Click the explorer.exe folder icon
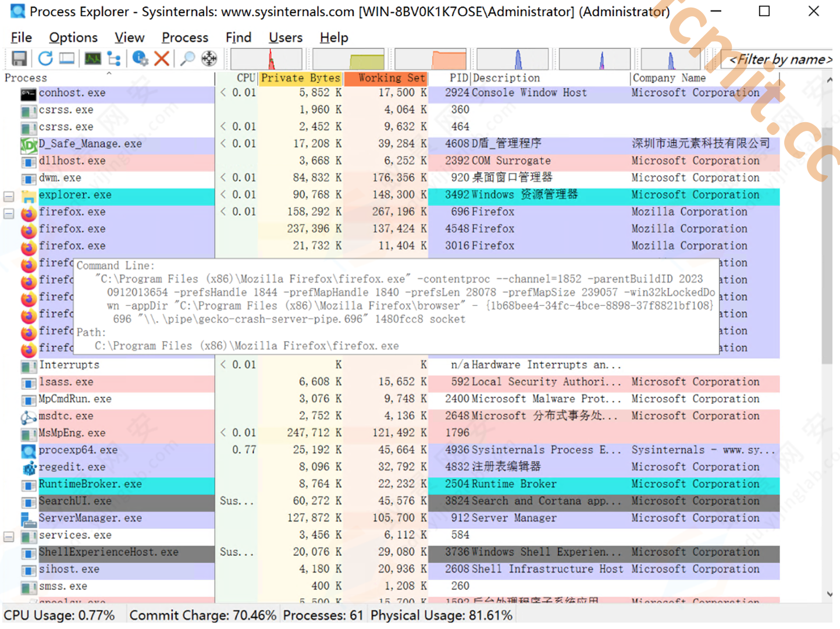 click(x=29, y=196)
